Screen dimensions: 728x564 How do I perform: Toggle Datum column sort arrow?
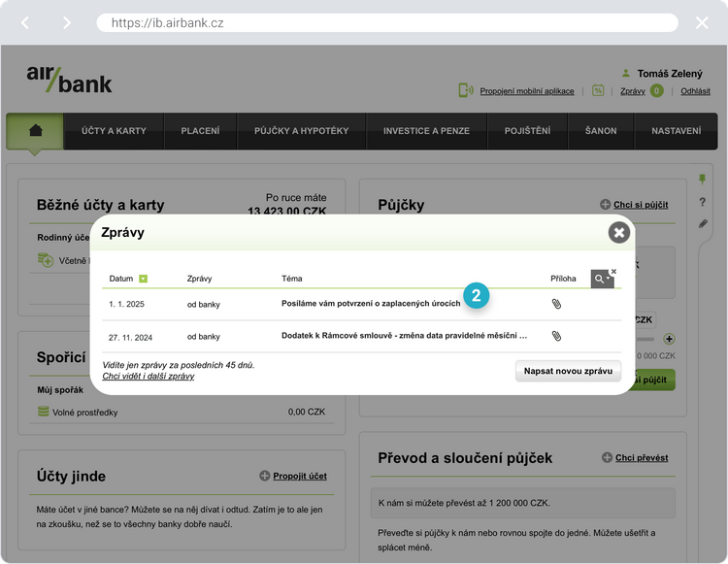[x=143, y=280]
